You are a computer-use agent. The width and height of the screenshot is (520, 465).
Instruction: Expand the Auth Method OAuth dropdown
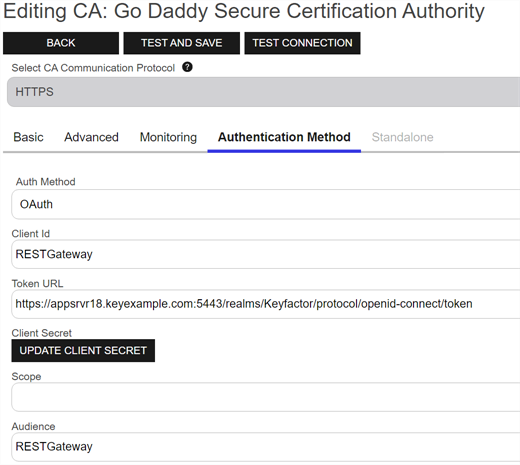[x=266, y=204]
